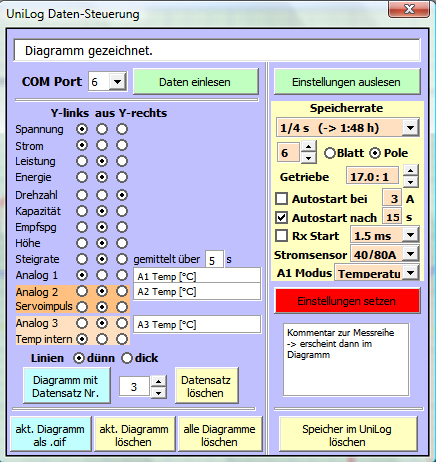This screenshot has width=436, height=462.
Task: Click the status field Diagramm gezeichnet.
Action: click(217, 50)
